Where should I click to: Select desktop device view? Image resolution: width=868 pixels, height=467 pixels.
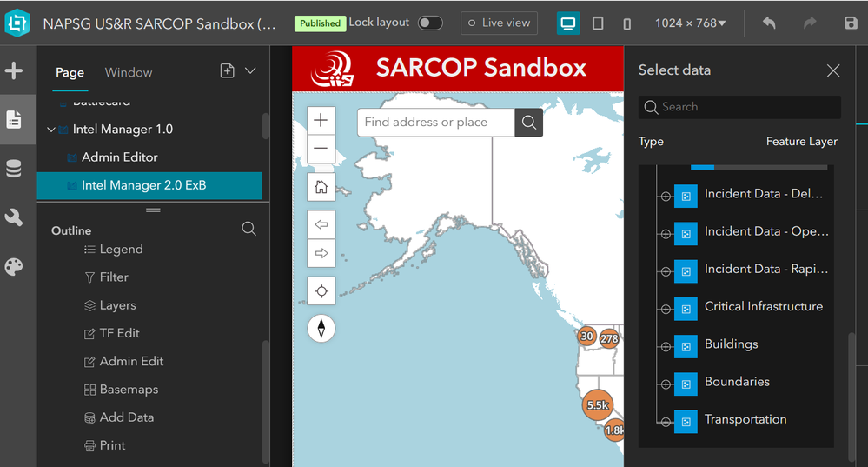tap(568, 23)
